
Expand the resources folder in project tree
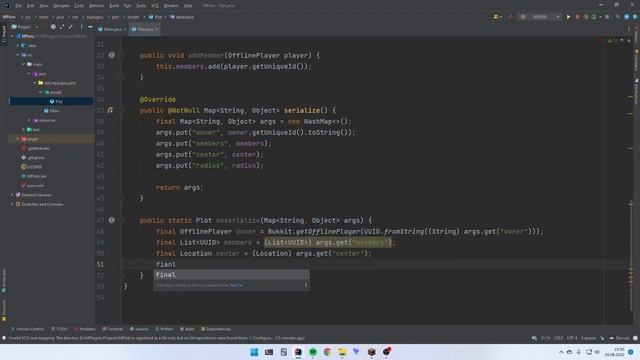click(x=29, y=120)
